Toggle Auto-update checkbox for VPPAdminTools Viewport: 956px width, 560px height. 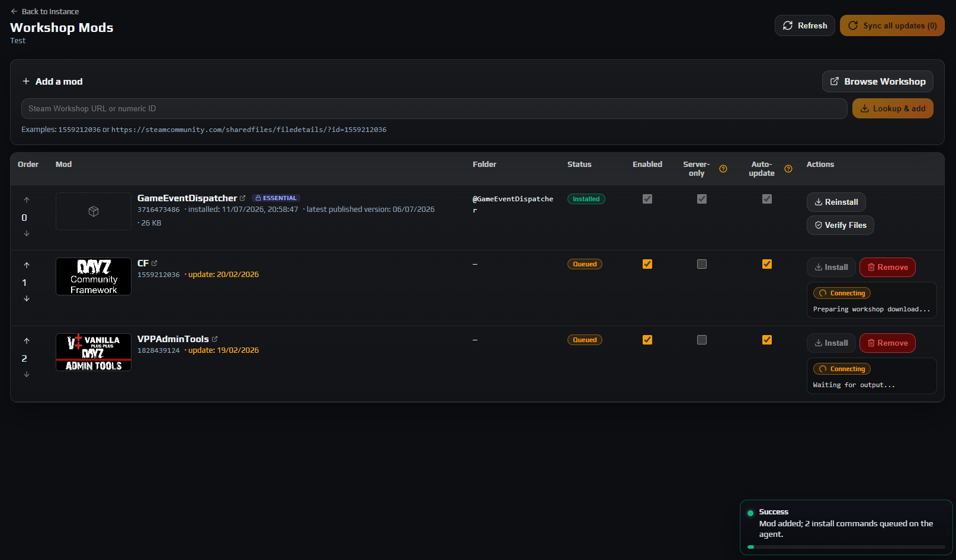click(767, 340)
